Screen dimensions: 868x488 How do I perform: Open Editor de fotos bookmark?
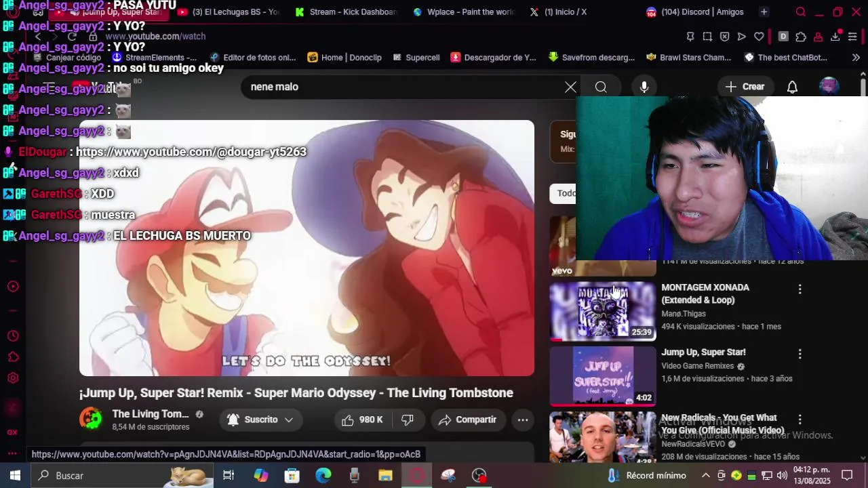click(x=253, y=58)
